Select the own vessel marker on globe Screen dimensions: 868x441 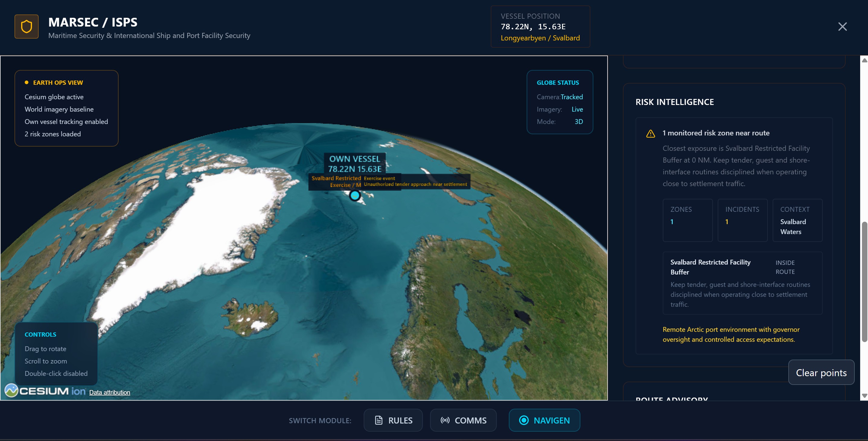(x=355, y=195)
